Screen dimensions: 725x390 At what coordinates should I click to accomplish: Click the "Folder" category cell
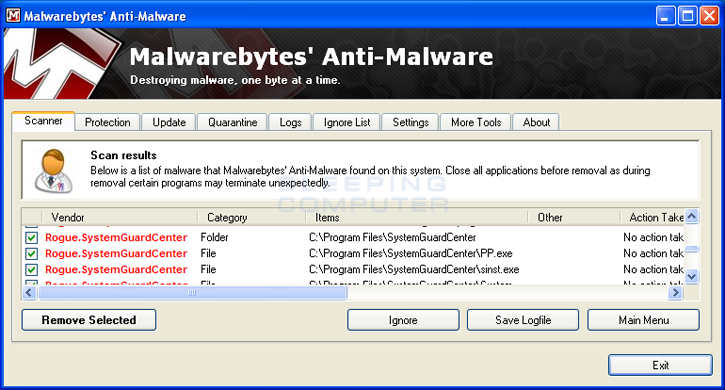tap(214, 237)
